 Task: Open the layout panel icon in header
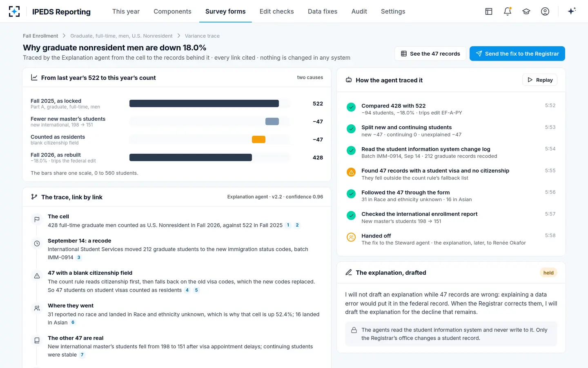tap(489, 11)
